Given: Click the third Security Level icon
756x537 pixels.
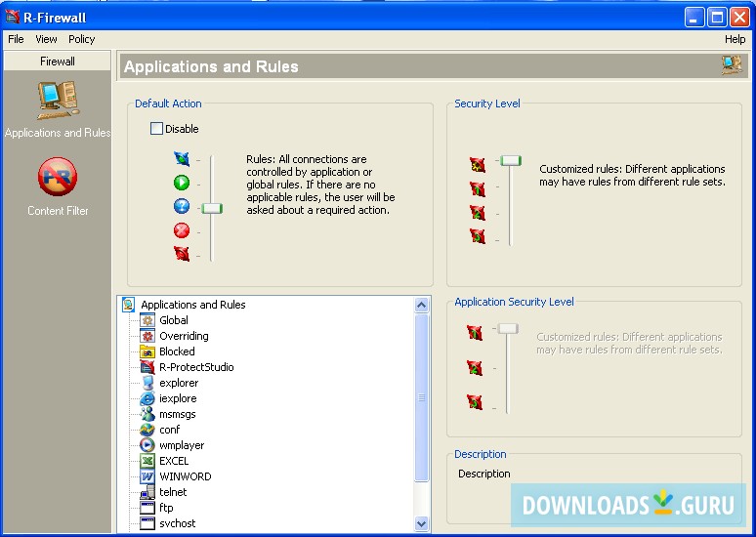Looking at the screenshot, I should [478, 212].
